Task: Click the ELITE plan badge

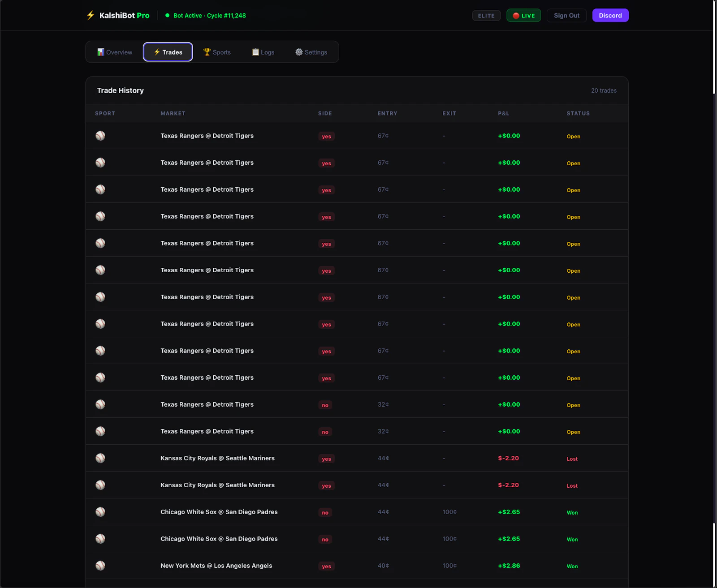Action: point(486,16)
